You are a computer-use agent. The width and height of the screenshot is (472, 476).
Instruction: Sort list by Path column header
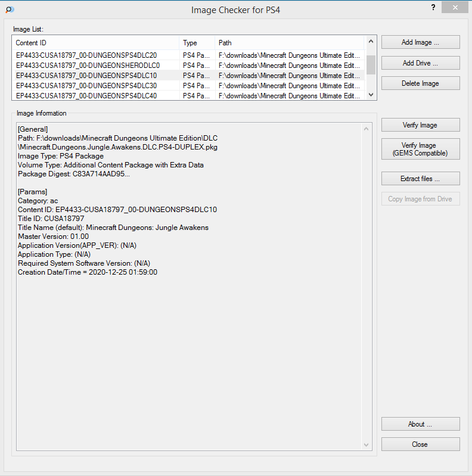coord(290,43)
